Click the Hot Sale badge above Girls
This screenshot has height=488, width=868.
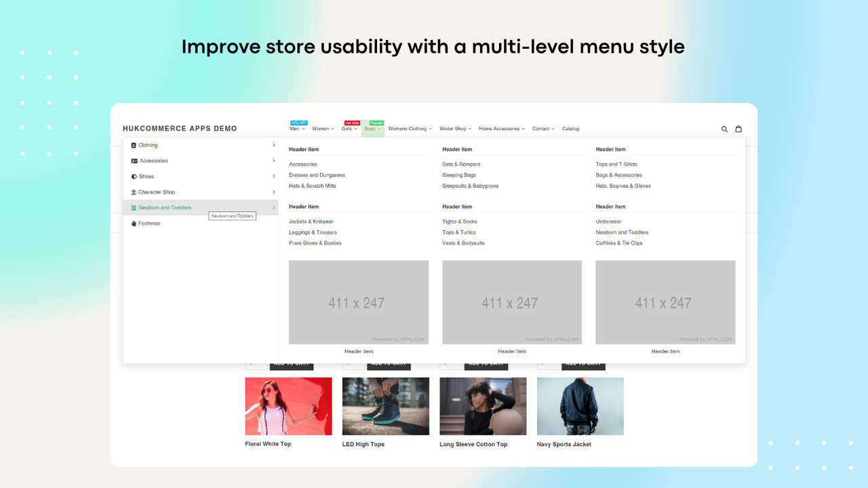[352, 123]
